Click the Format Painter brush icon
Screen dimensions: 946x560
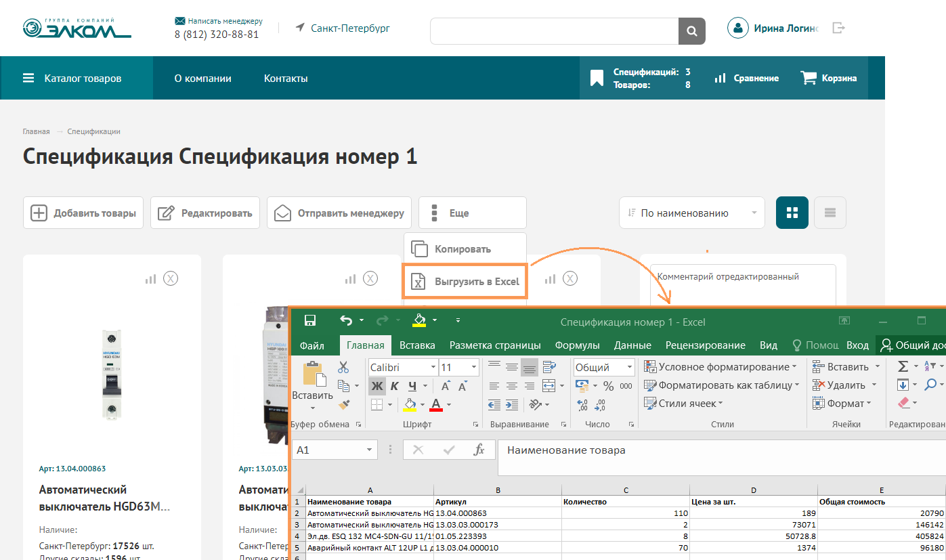343,404
